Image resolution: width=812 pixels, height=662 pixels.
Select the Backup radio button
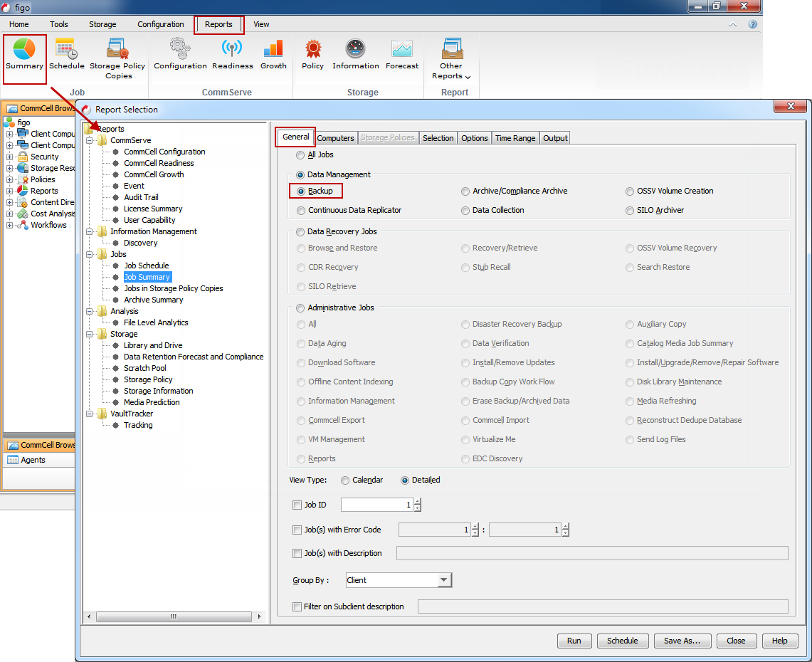(301, 191)
